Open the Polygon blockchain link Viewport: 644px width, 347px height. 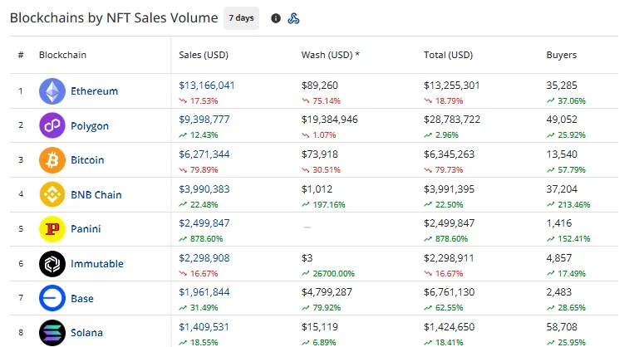90,126
